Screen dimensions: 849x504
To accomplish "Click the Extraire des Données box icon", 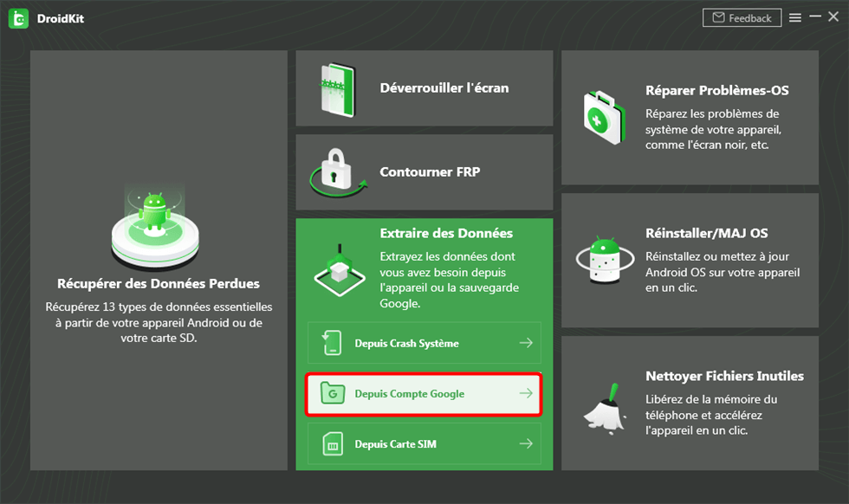I will (340, 270).
